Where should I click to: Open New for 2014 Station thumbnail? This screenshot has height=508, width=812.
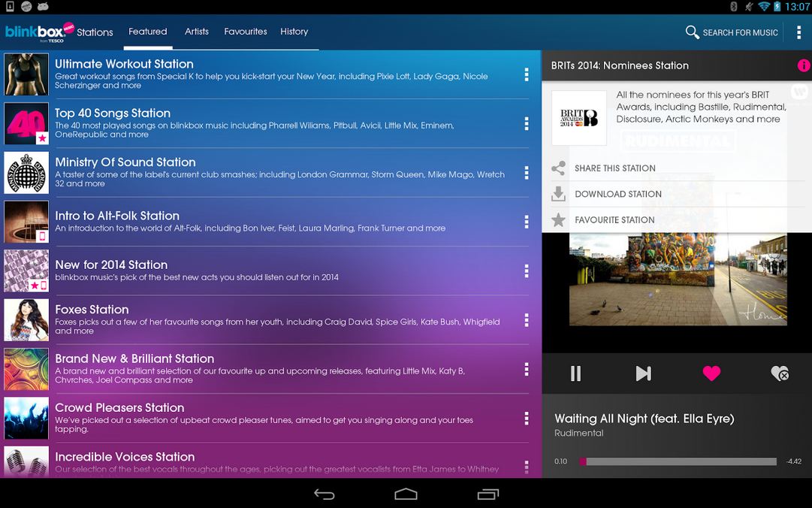(x=26, y=271)
